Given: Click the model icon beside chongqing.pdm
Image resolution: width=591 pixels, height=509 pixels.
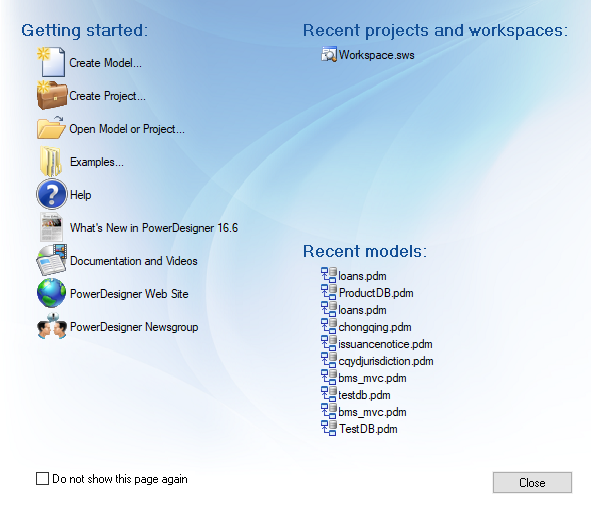Looking at the screenshot, I should [x=329, y=326].
